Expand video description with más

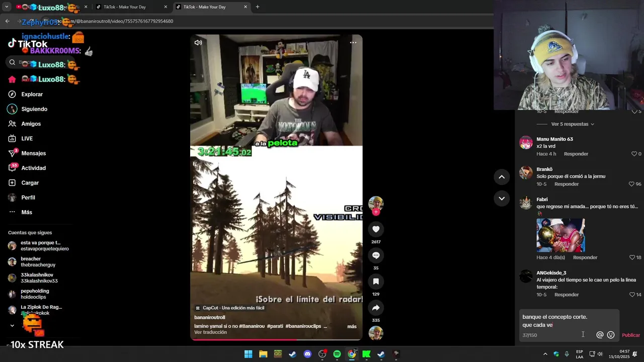point(352,326)
